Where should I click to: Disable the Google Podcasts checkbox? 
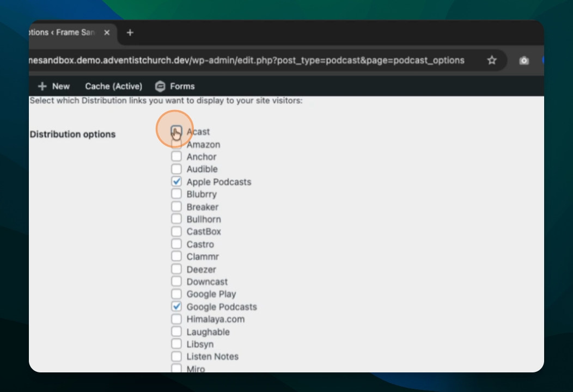point(176,306)
